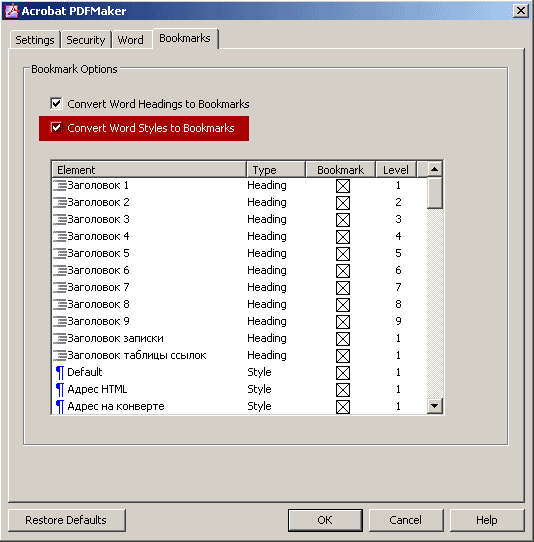Select the Адрес HTML row text
534x542 pixels.
click(97, 389)
